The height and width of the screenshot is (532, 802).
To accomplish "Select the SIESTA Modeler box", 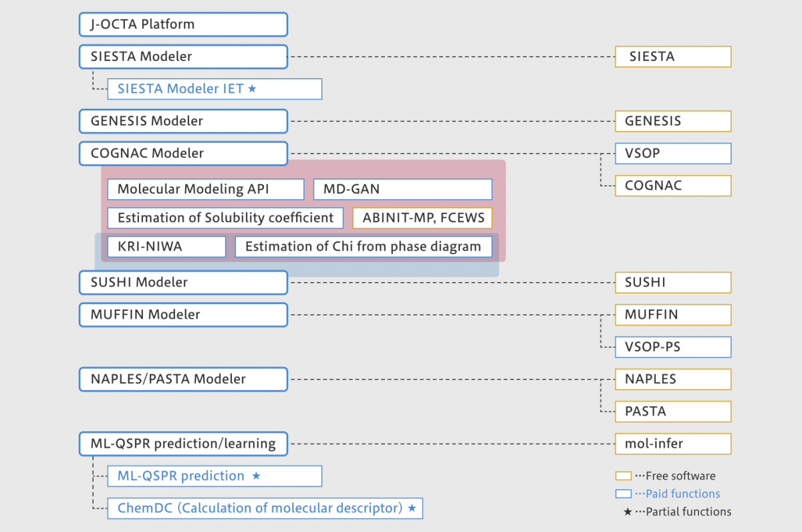I will [x=183, y=57].
